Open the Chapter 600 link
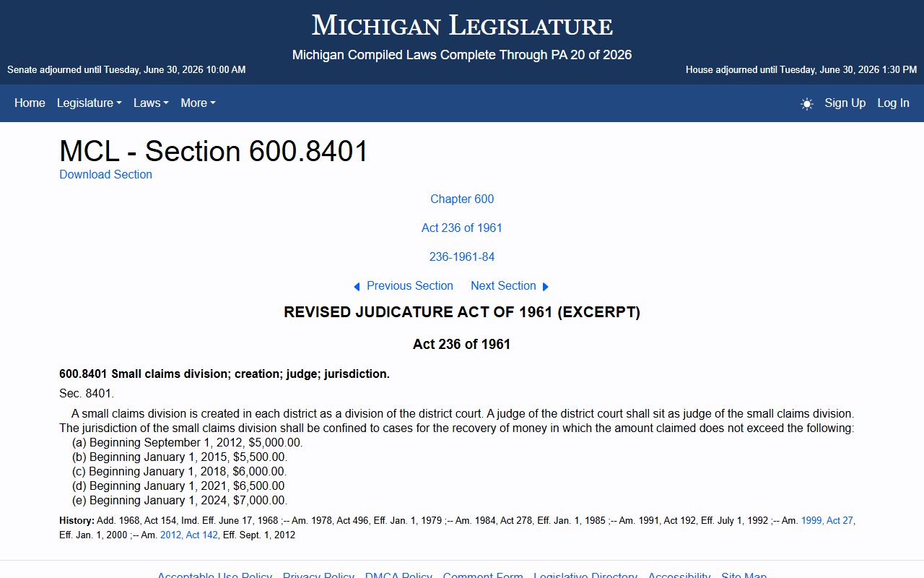Screen dimensions: 924x578 tap(462, 199)
